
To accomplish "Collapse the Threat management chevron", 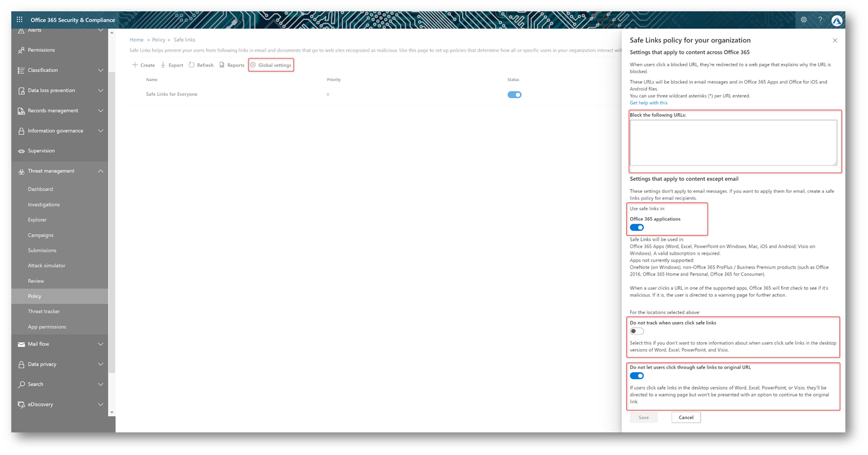I will [x=101, y=171].
